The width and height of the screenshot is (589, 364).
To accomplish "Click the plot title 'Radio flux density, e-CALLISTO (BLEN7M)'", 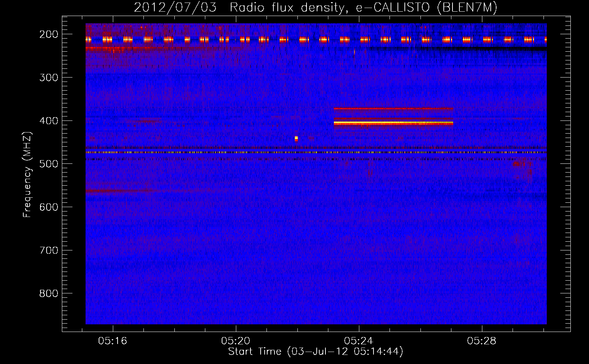I will point(363,7).
